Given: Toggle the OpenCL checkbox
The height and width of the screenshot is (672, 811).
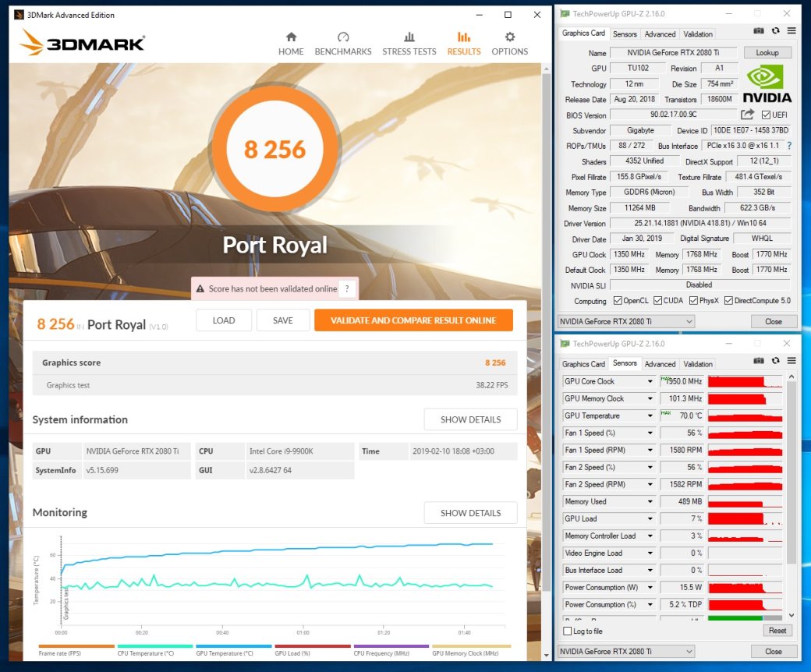Looking at the screenshot, I should coord(618,300).
